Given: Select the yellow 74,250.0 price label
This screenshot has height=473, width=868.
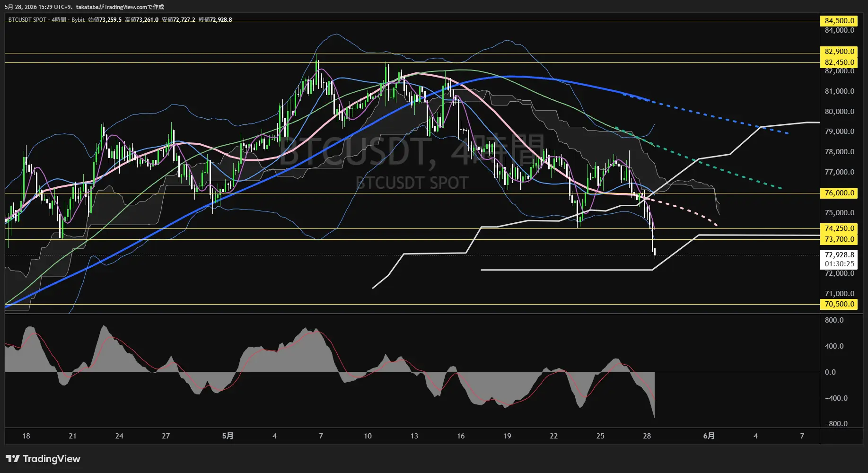Looking at the screenshot, I should tap(840, 228).
